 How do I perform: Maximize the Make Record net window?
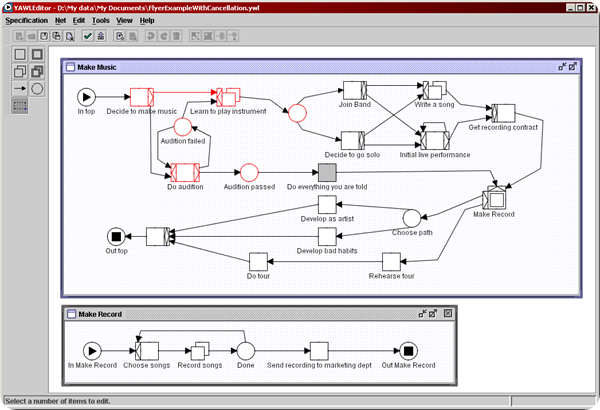point(433,314)
